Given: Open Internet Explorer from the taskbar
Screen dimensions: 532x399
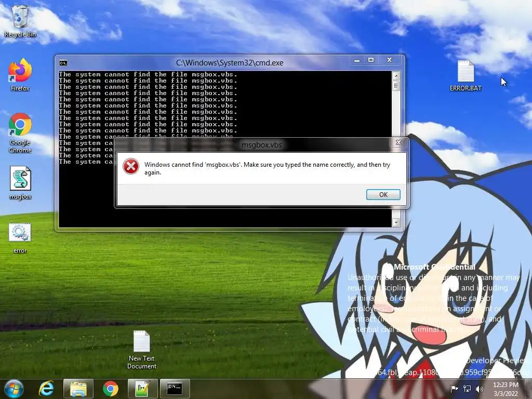Looking at the screenshot, I should pyautogui.click(x=46, y=389).
